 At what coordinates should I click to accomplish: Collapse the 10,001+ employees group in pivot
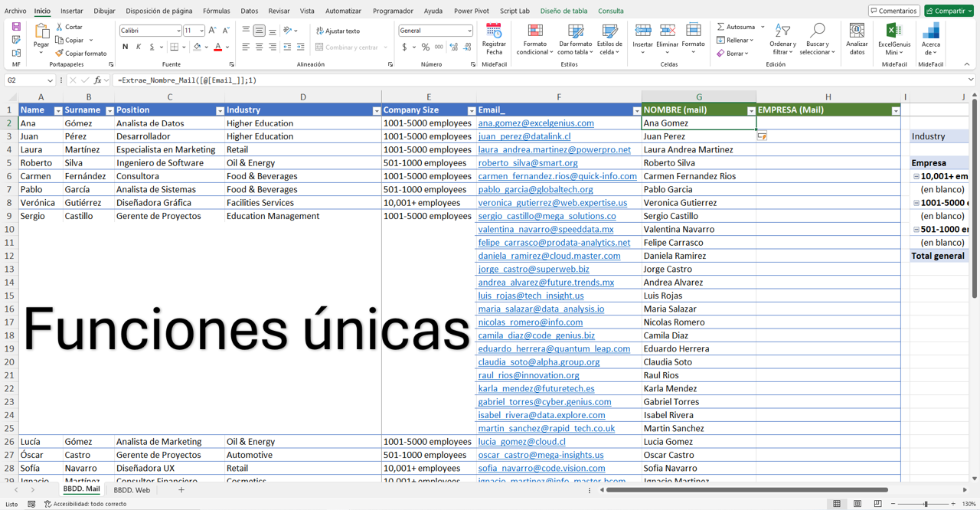pyautogui.click(x=916, y=175)
